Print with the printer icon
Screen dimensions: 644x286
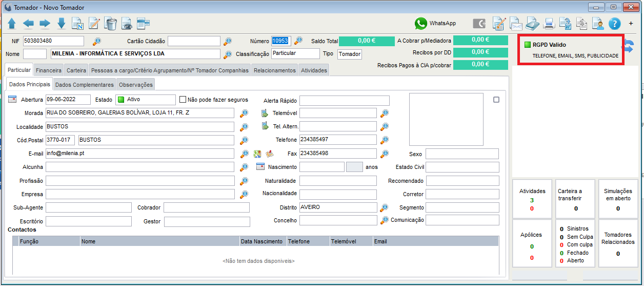pos(549,24)
